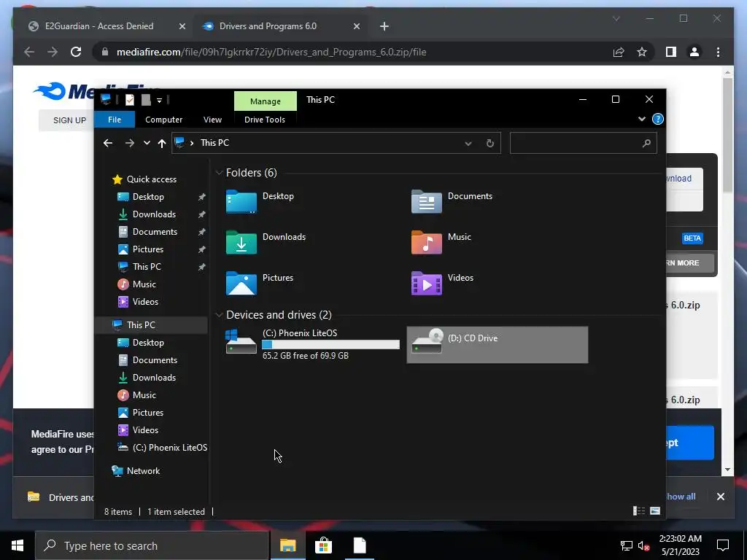The width and height of the screenshot is (747, 560).
Task: Open the Documents folder in Folders section
Action: tap(452, 201)
